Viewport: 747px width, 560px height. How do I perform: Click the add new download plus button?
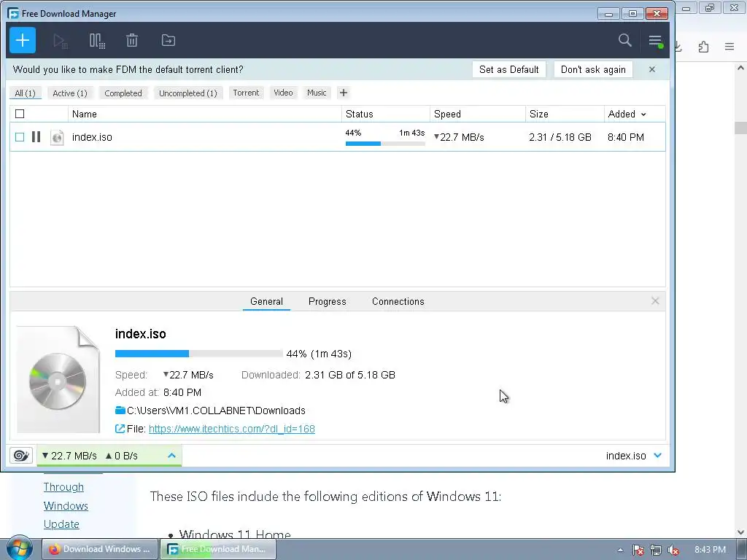(x=23, y=41)
